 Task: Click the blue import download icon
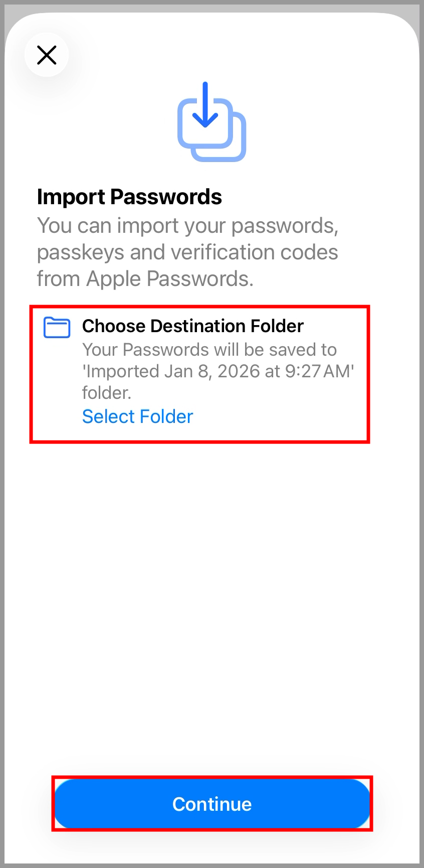[211, 122]
